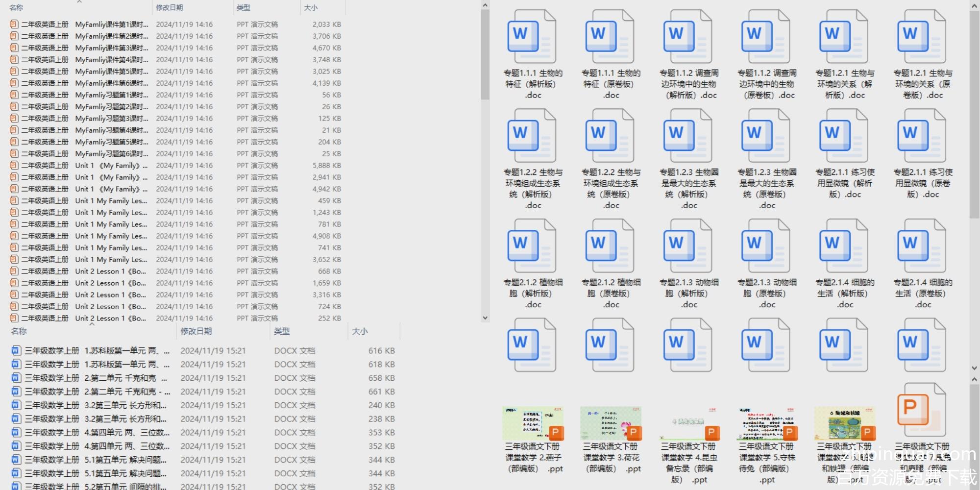Click Word icon 专题1.2.1 生物与环境的关系（原卷版）
This screenshot has height=490, width=980.
(922, 37)
